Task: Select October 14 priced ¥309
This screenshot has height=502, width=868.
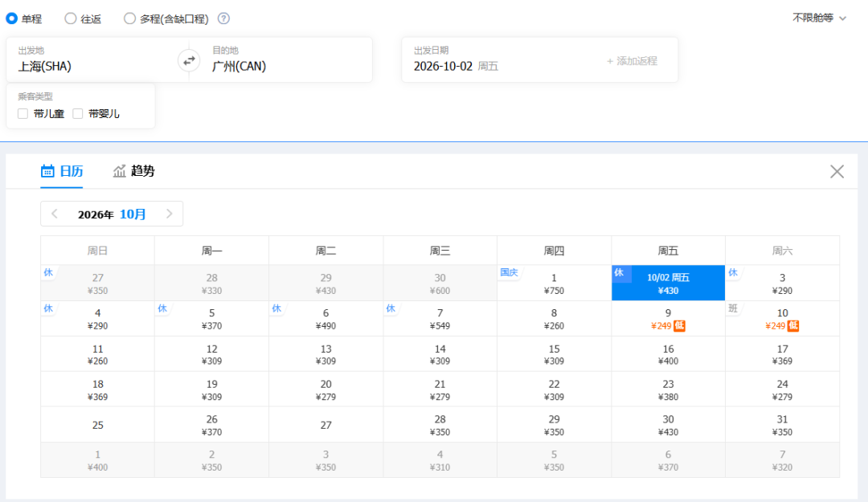Action: 440,354
